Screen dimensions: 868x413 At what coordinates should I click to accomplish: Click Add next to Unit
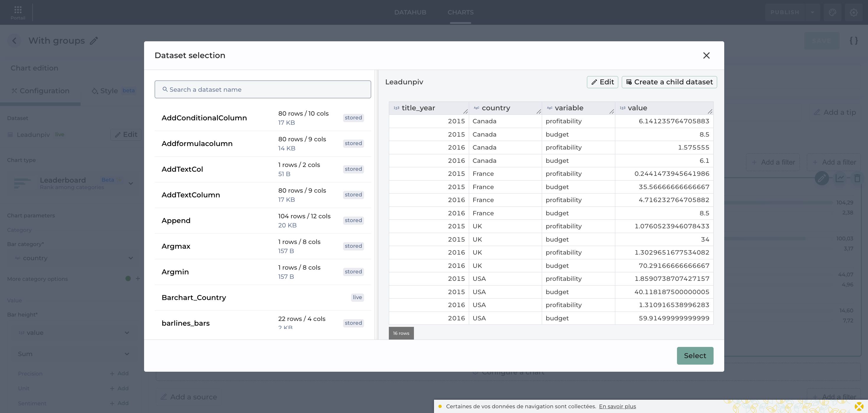119,388
